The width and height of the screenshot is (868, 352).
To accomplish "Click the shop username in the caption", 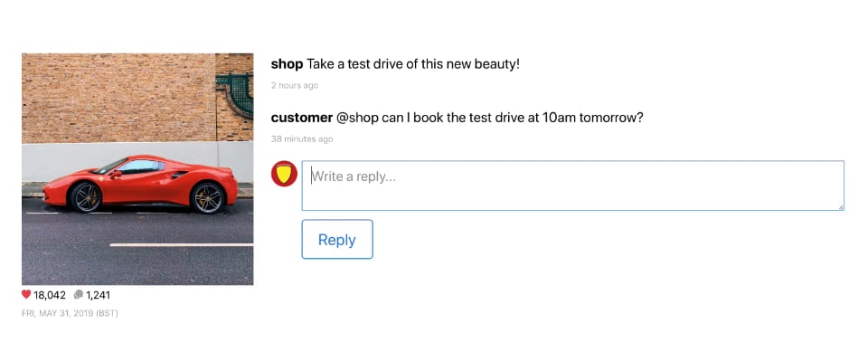I will tap(287, 64).
